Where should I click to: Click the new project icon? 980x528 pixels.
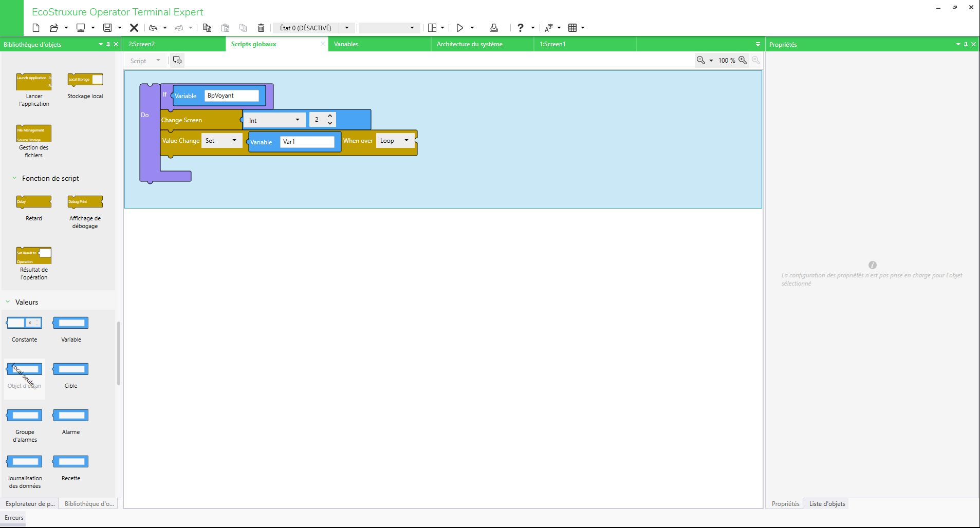(36, 28)
